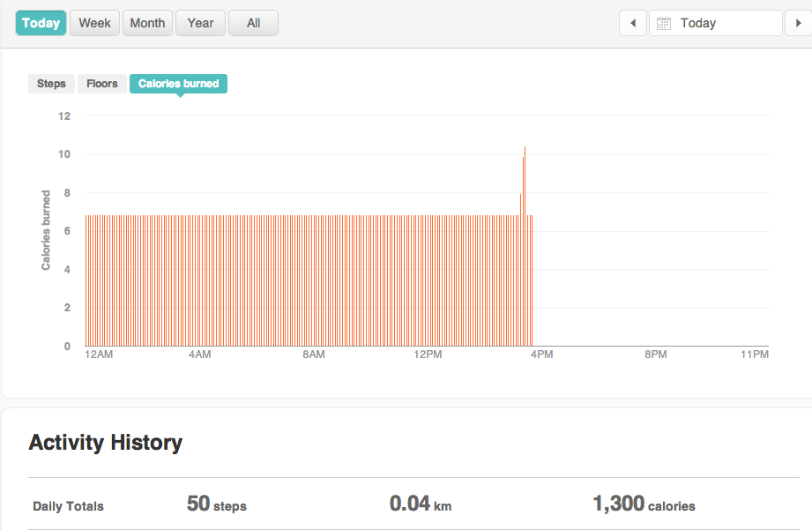
Task: Click the 0.04 km distance total
Action: pos(421,504)
